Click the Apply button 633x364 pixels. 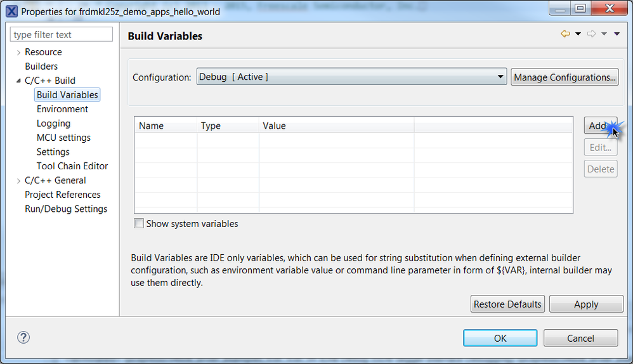[586, 304]
